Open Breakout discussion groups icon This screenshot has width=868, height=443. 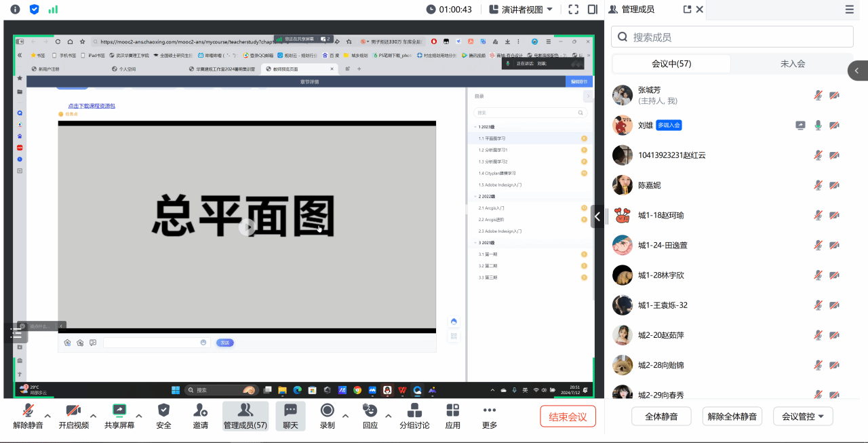click(x=414, y=410)
